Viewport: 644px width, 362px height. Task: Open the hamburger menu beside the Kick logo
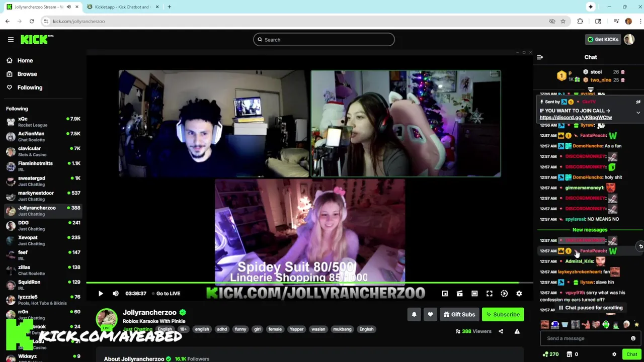[x=11, y=40]
